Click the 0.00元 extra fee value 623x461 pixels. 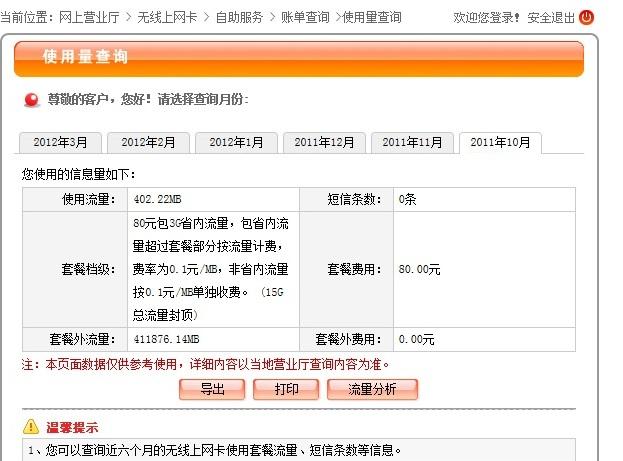pyautogui.click(x=416, y=339)
